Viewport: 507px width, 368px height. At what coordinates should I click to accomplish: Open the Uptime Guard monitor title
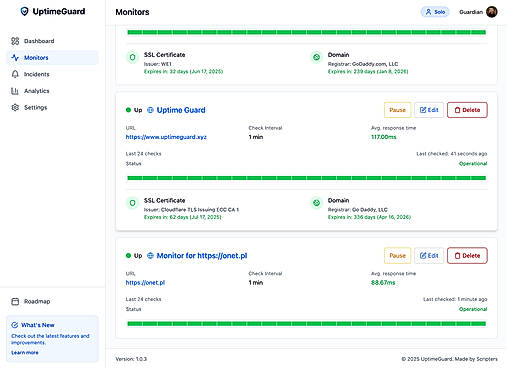[181, 110]
